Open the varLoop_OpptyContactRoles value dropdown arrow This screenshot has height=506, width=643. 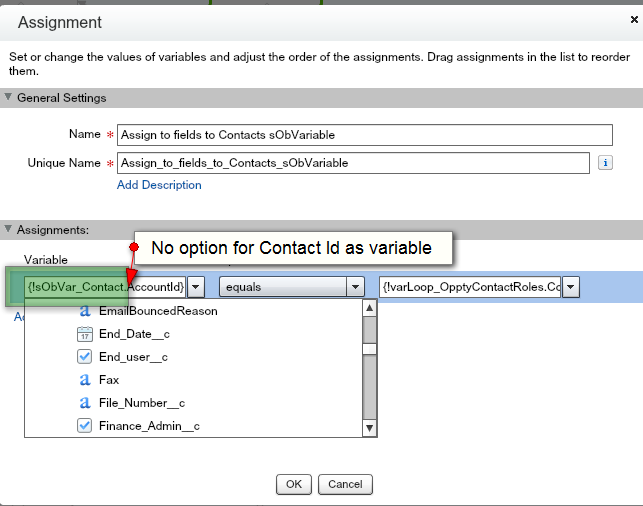571,287
